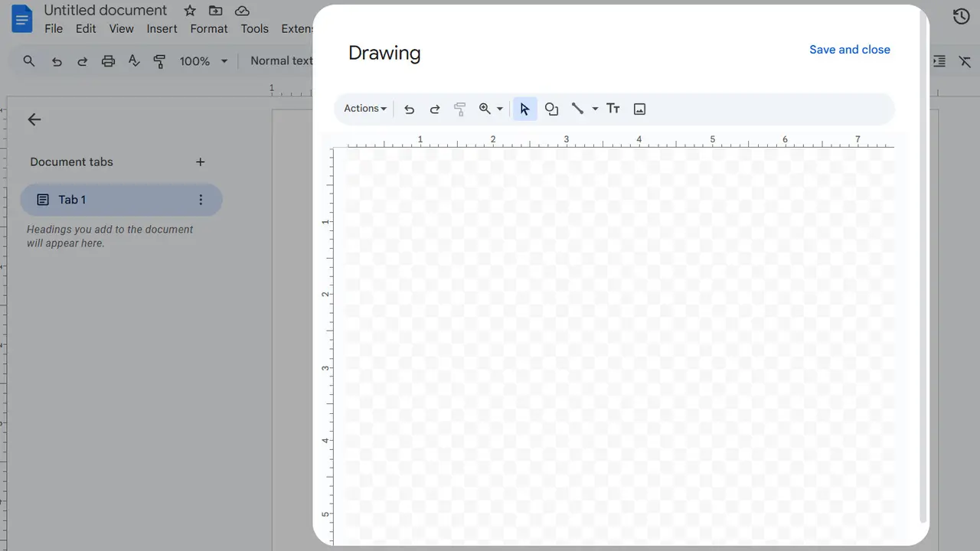Open the Actions dropdown menu
This screenshot has width=980, height=551.
click(364, 108)
